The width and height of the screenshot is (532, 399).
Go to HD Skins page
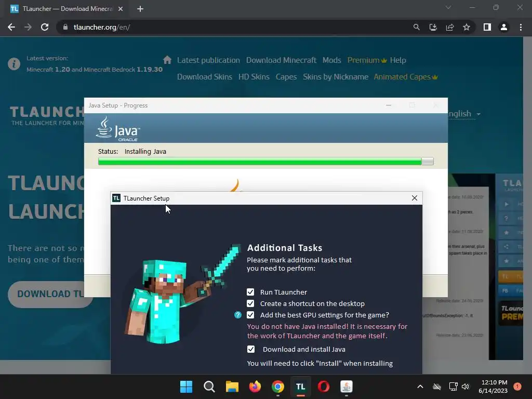[x=254, y=77]
